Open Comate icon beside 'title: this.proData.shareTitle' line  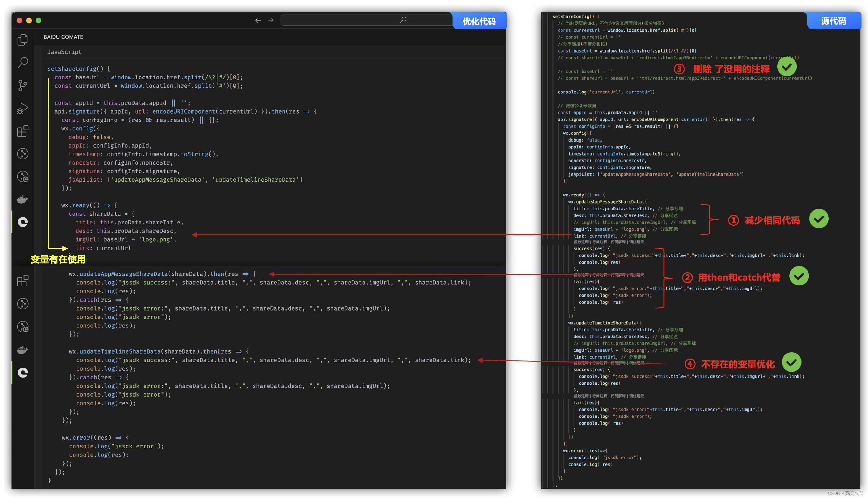[x=22, y=222]
